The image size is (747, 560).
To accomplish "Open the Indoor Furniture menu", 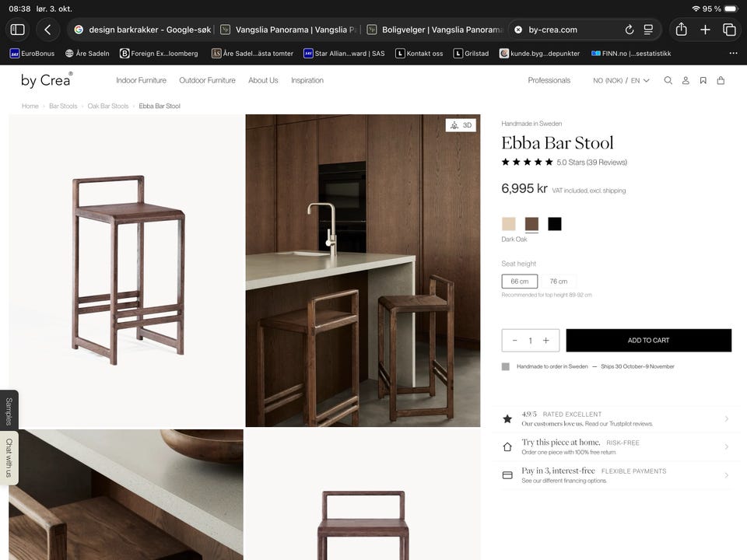I will click(141, 80).
